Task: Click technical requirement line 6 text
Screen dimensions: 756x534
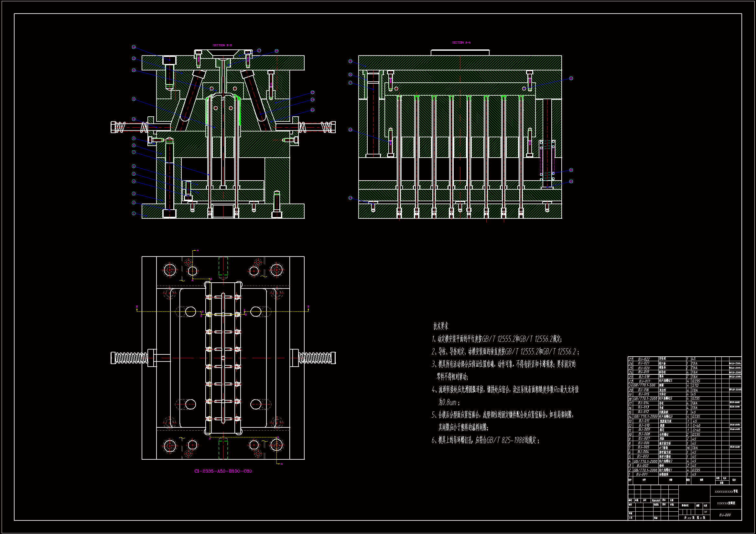Action: click(x=486, y=440)
